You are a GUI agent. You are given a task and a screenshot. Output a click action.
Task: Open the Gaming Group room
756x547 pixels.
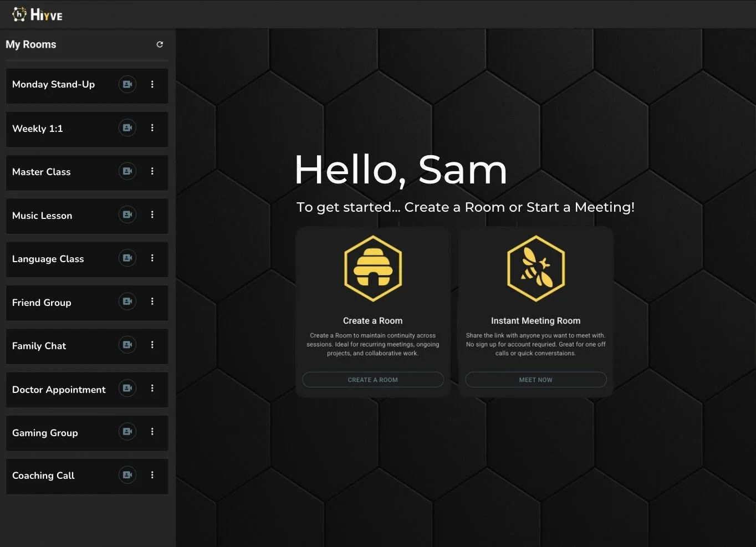pos(45,433)
